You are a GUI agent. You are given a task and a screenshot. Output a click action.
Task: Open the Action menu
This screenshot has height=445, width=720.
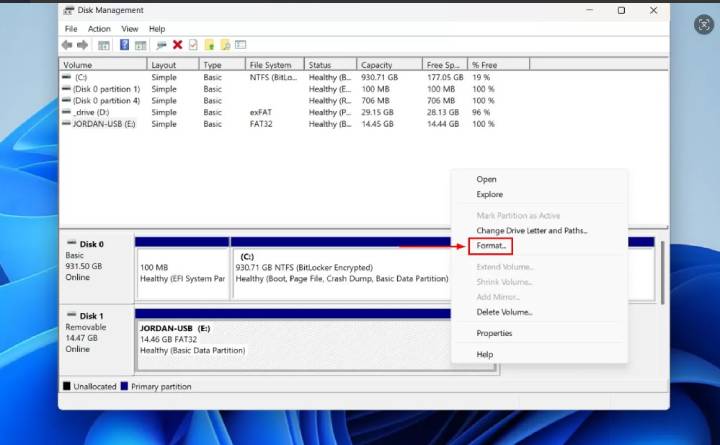tap(99, 29)
